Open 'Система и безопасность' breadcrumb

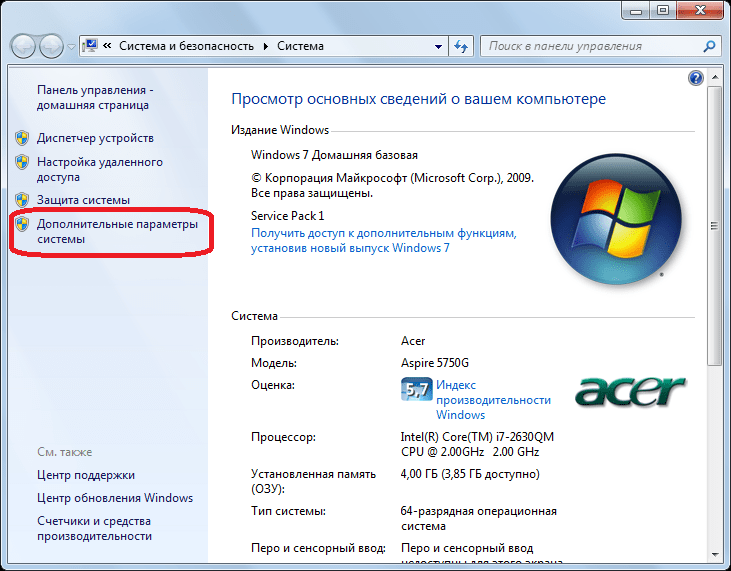pos(186,46)
